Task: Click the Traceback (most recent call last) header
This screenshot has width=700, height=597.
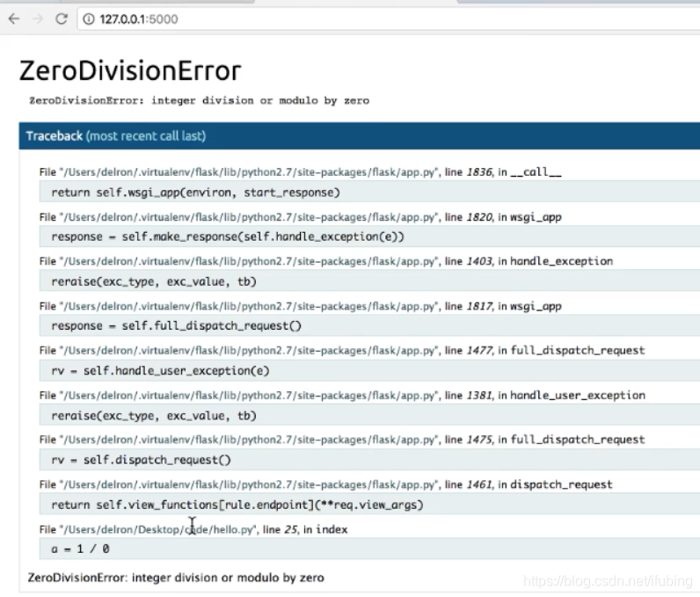Action: [360, 135]
